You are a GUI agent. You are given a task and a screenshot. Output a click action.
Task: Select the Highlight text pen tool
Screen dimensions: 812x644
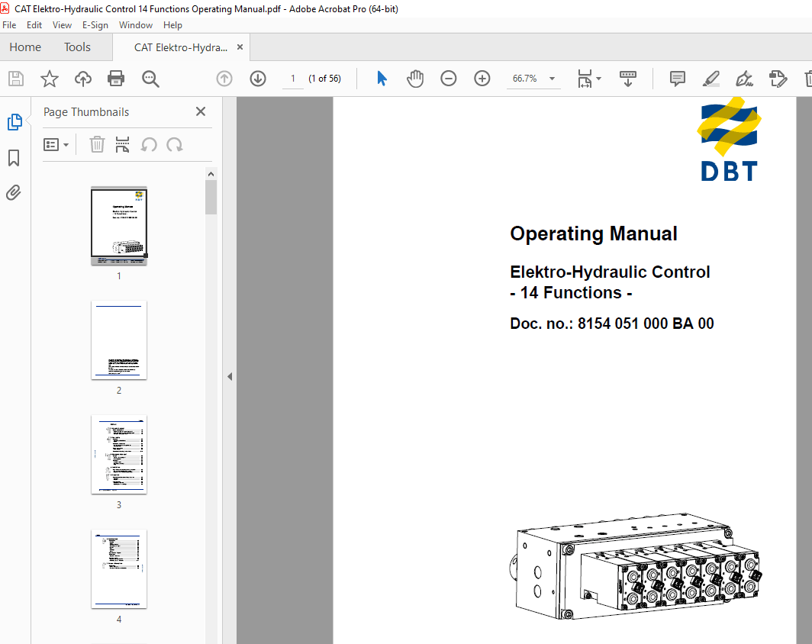tap(711, 79)
